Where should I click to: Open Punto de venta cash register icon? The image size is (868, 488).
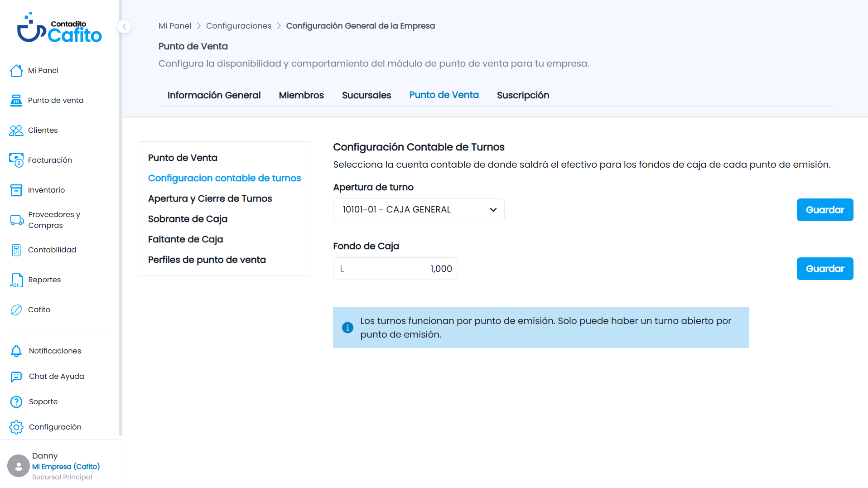tap(16, 100)
